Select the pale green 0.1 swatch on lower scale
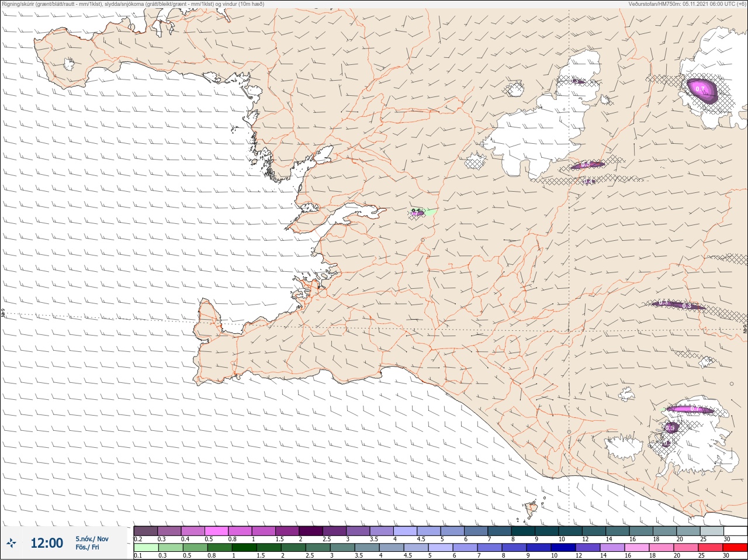This screenshot has width=748, height=560. coord(146,548)
